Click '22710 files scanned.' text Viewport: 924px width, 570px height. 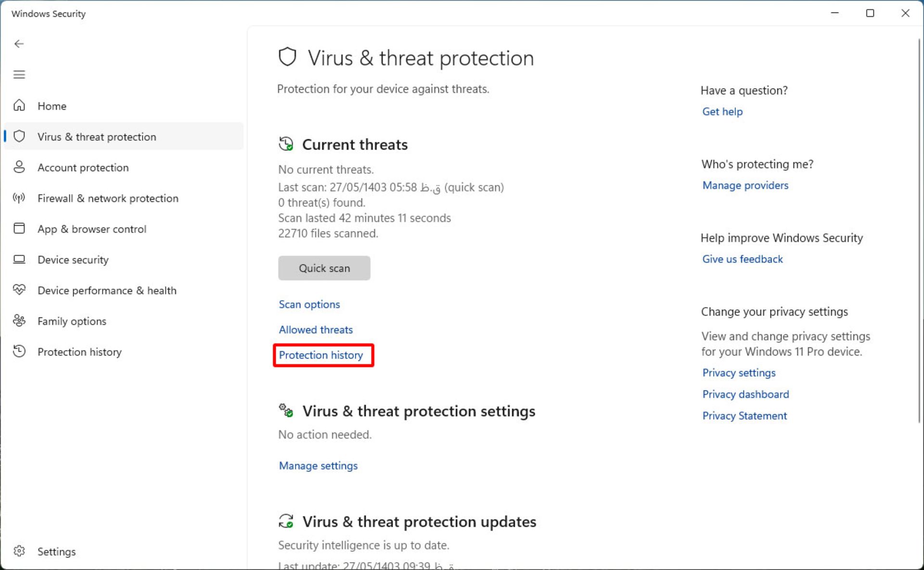[328, 233]
